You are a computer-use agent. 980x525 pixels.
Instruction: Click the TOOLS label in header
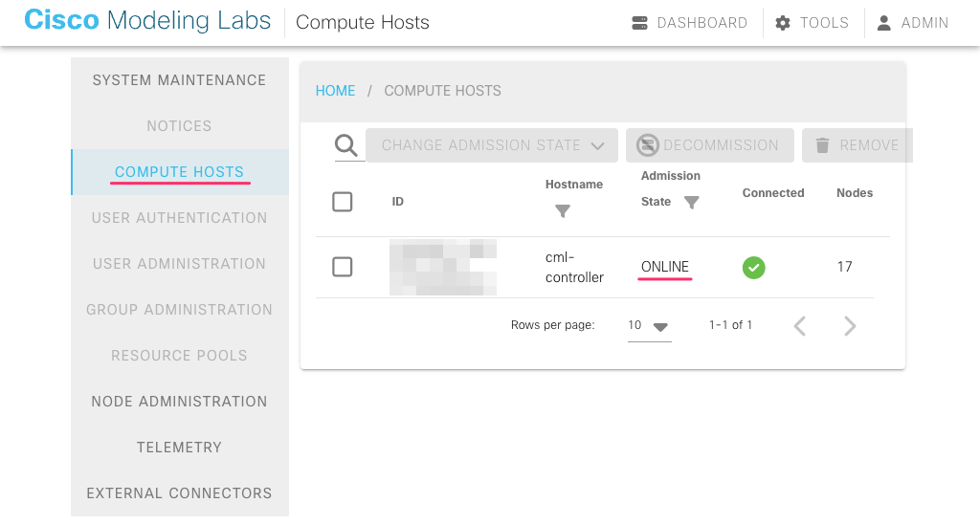pyautogui.click(x=824, y=23)
